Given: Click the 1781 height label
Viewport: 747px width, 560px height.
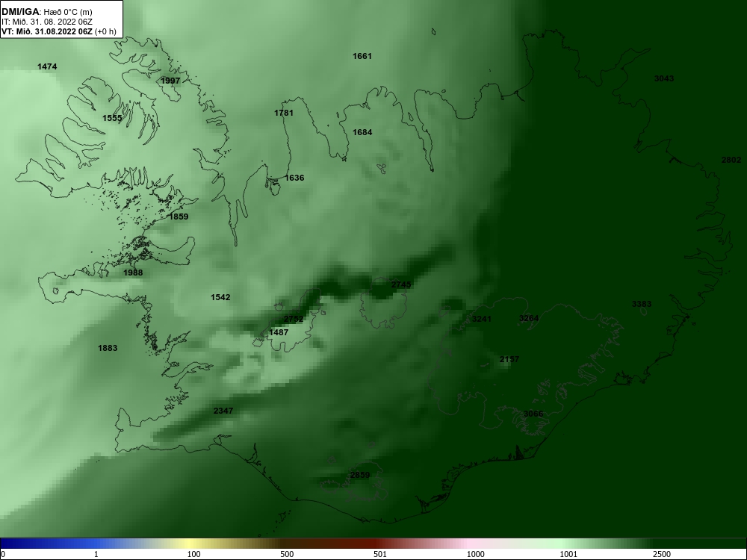Looking at the screenshot, I should tap(284, 113).
